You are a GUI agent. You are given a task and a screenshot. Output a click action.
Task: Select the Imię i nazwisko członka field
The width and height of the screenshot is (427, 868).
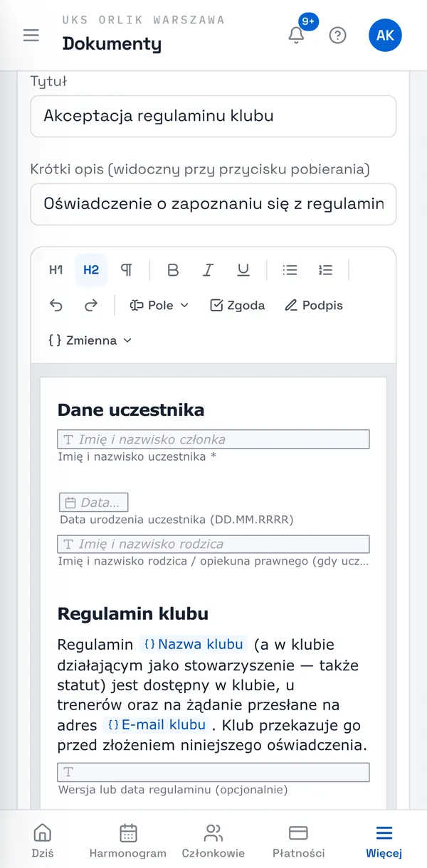[213, 439]
